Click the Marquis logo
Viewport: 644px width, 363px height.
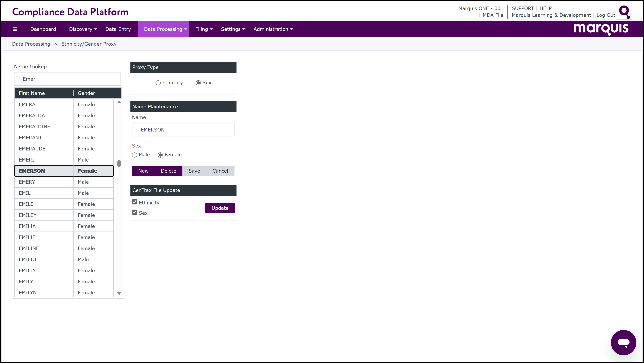pos(601,29)
